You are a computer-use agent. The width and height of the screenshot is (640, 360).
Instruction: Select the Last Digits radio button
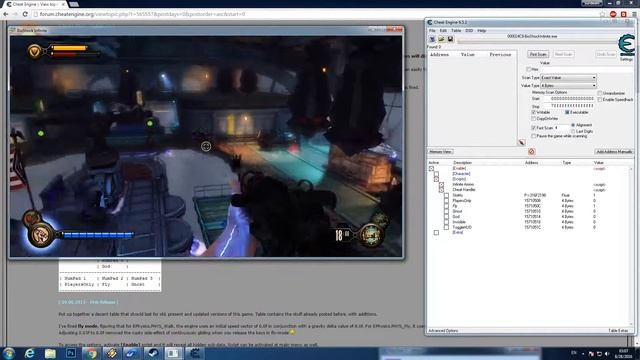click(573, 131)
